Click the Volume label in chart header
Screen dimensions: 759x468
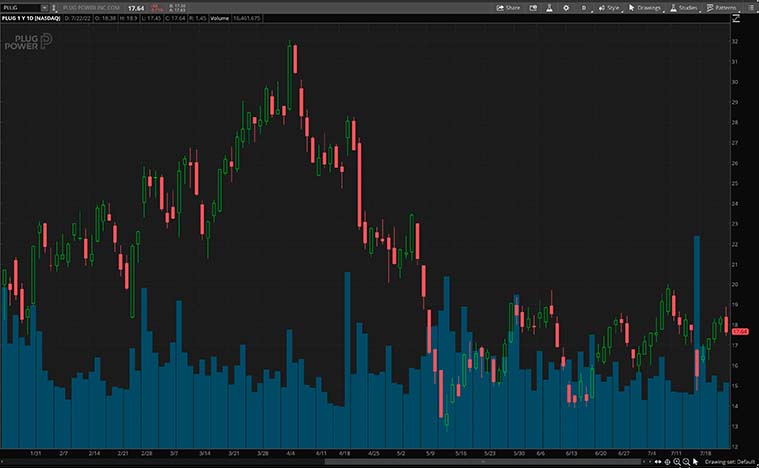coord(219,18)
